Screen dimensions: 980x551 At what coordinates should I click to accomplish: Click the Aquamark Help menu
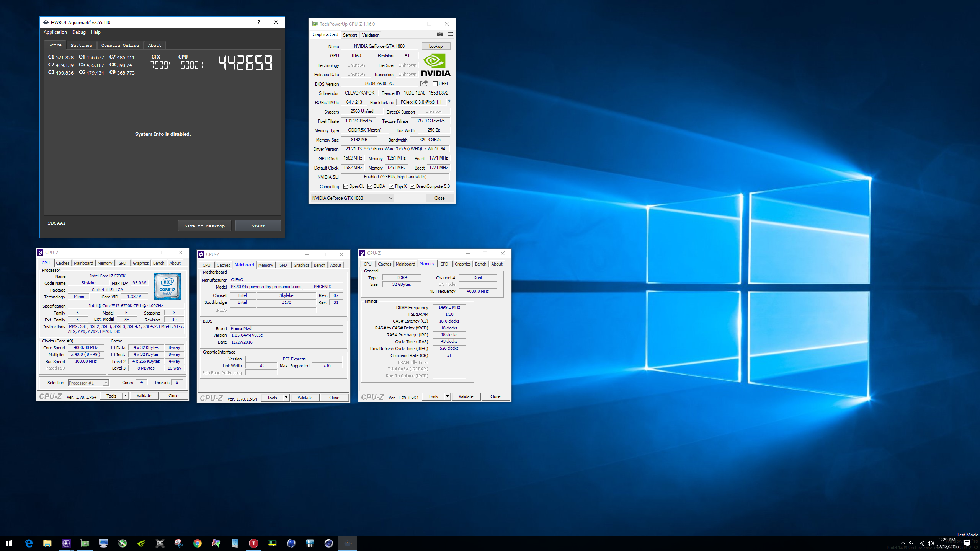[x=96, y=32]
